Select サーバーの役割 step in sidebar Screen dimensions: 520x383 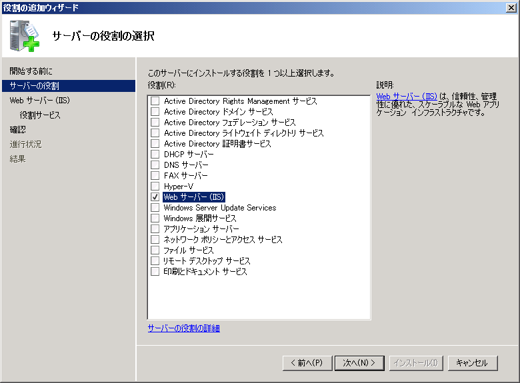tap(68, 86)
